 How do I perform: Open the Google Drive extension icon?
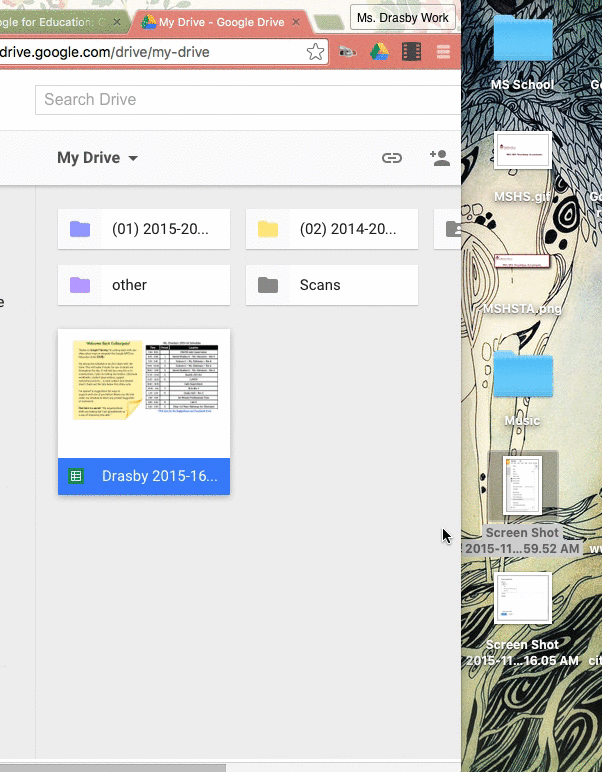point(379,52)
